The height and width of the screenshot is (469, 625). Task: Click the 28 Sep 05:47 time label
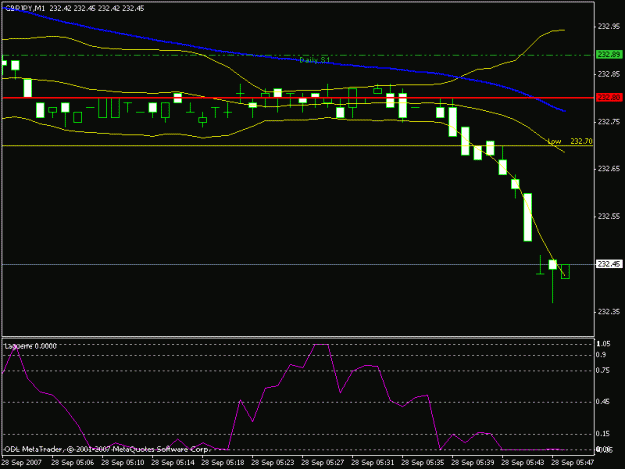[573, 463]
